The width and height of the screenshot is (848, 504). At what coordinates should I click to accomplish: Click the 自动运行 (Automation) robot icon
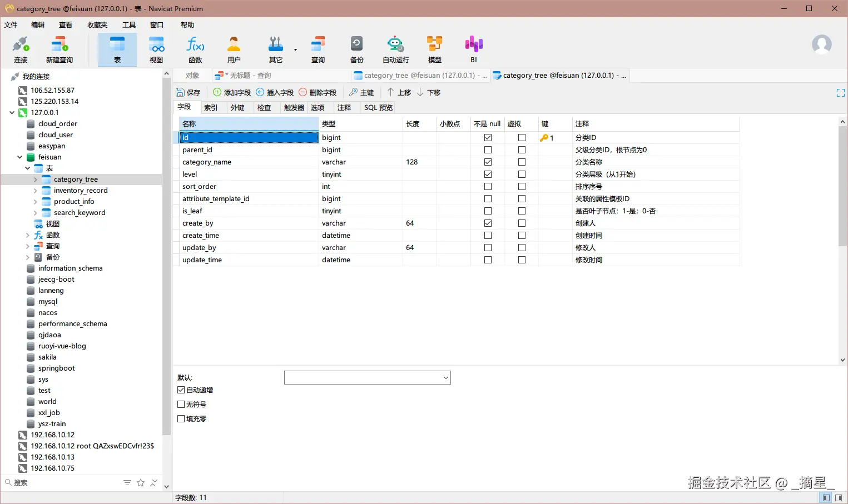click(x=396, y=49)
